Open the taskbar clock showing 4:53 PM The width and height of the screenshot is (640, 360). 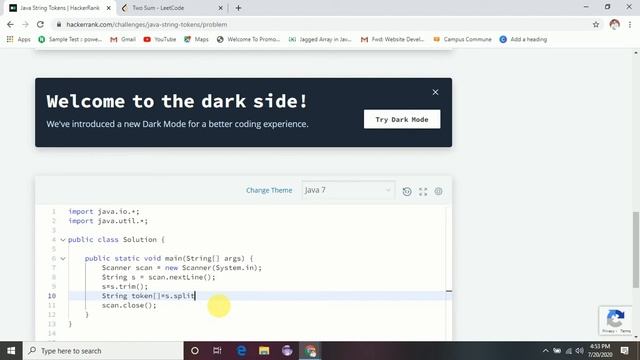coord(600,351)
